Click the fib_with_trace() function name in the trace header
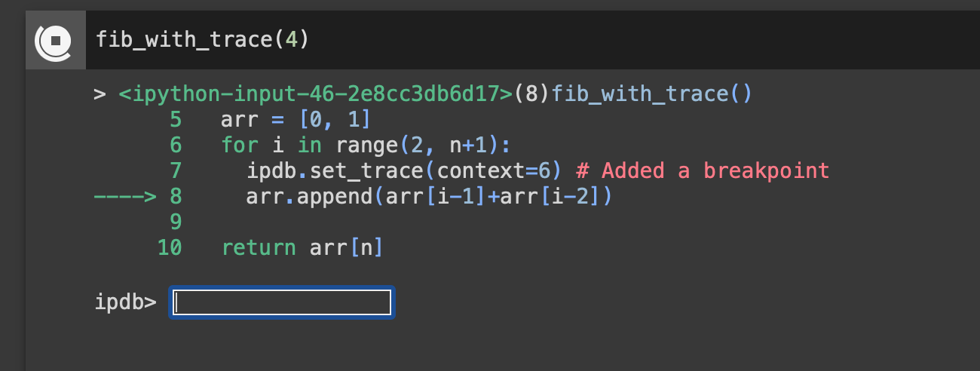980x371 pixels. pos(651,95)
